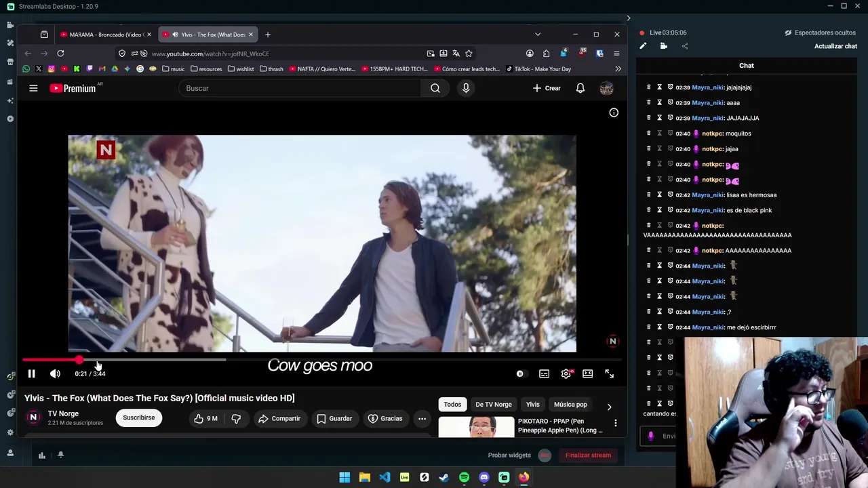Show video info card icon
The width and height of the screenshot is (868, 488).
point(614,113)
